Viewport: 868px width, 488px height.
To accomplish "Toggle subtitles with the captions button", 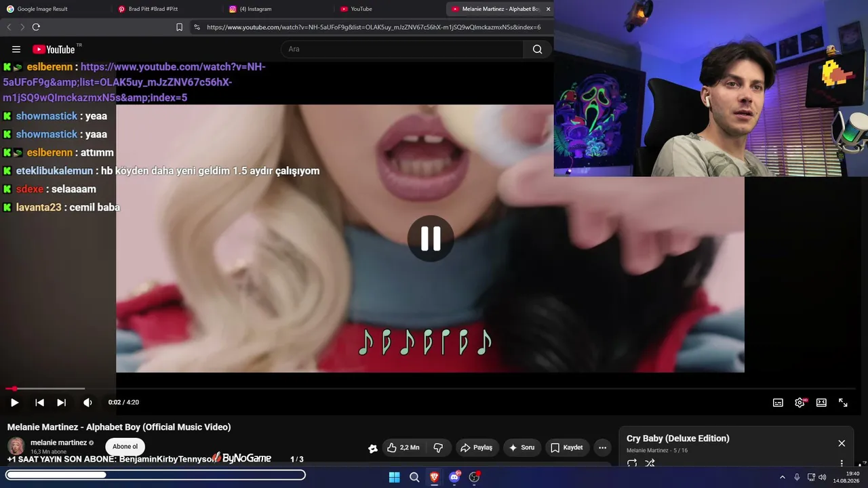I will tap(778, 403).
